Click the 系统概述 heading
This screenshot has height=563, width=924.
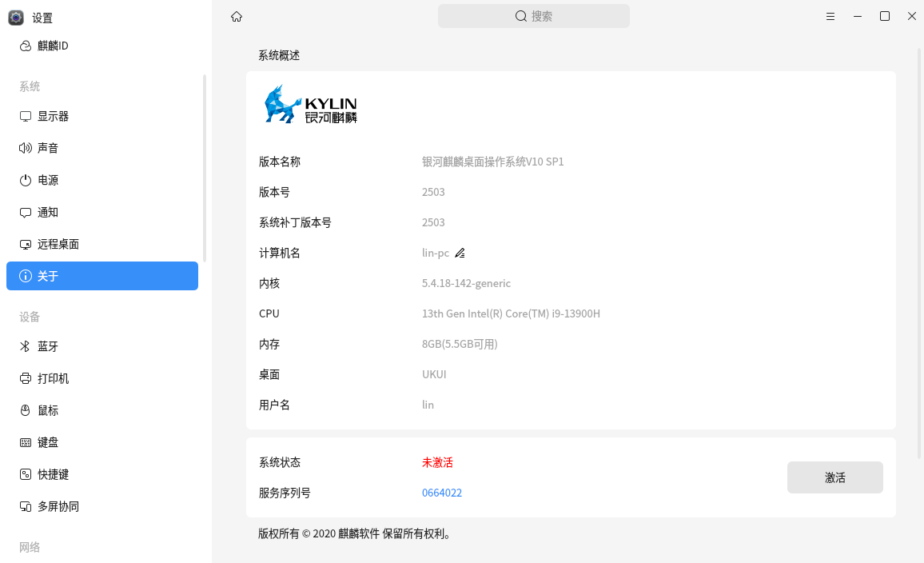[279, 55]
